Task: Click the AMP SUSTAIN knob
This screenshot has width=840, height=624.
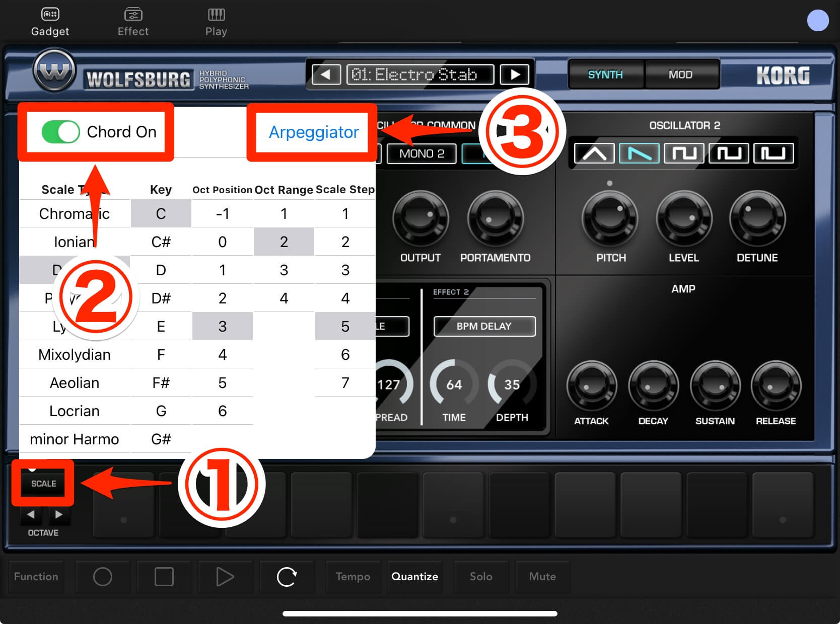Action: (x=715, y=386)
